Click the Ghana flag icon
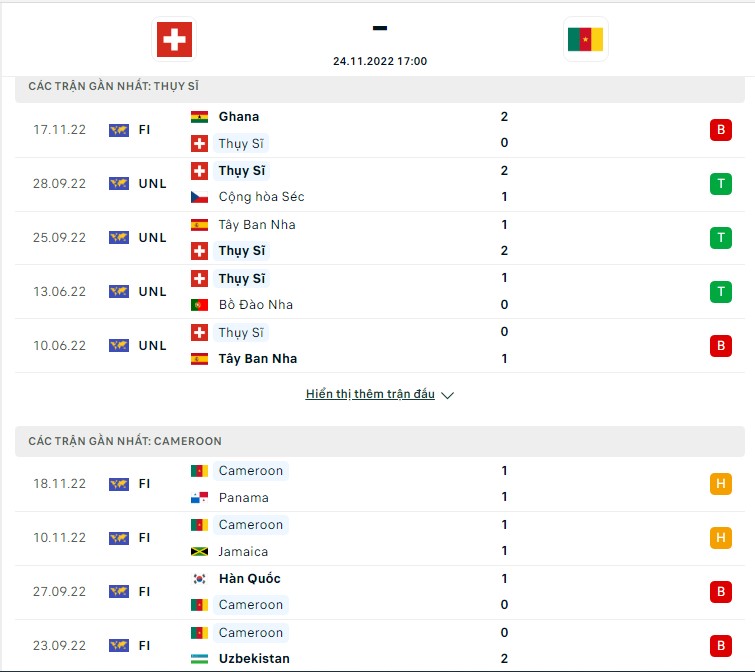Viewport: 755px width, 672px height. pos(199,117)
